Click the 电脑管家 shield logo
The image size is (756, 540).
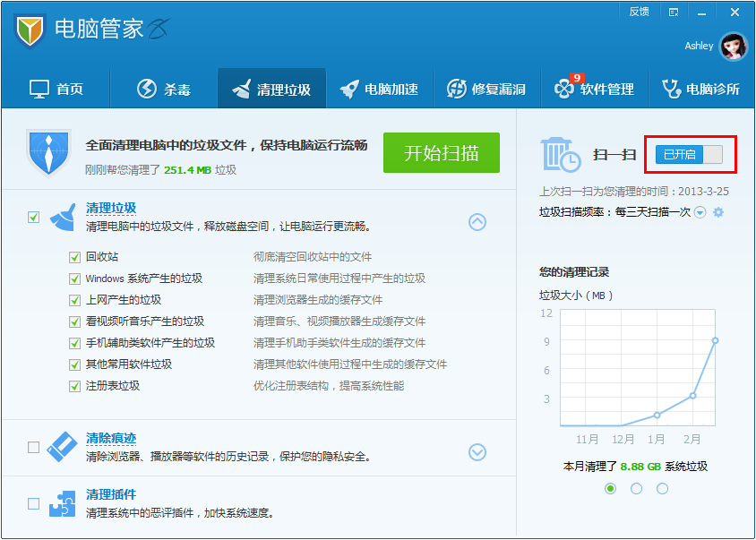click(x=30, y=30)
